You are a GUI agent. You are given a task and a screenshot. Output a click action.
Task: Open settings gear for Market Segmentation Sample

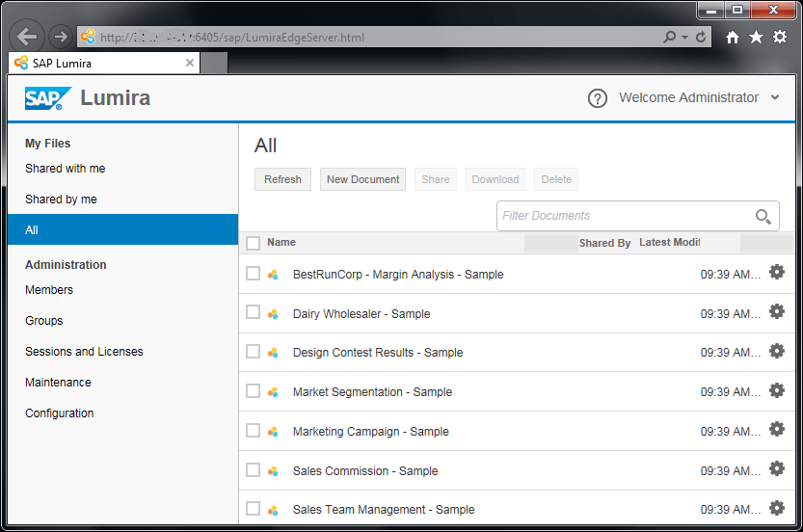[777, 390]
